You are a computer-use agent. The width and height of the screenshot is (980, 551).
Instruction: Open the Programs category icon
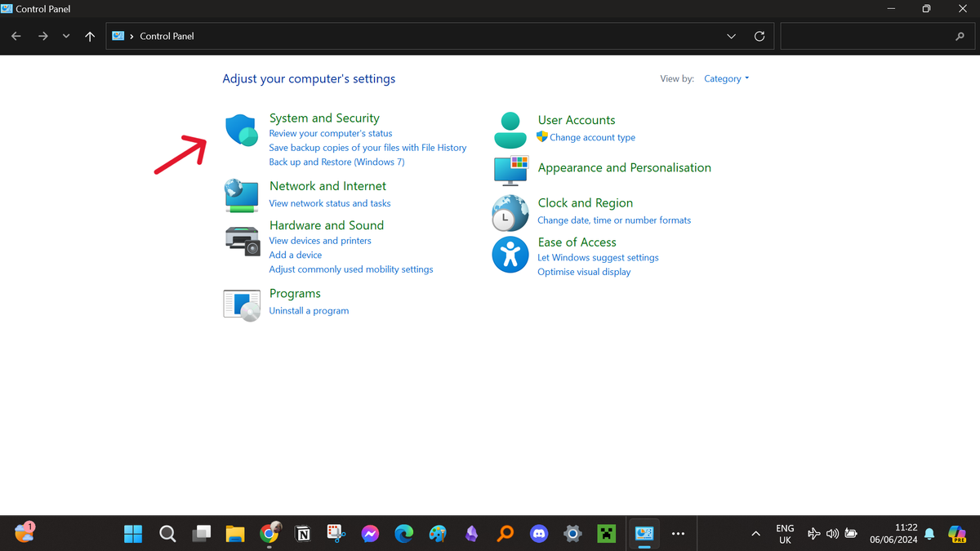point(242,304)
